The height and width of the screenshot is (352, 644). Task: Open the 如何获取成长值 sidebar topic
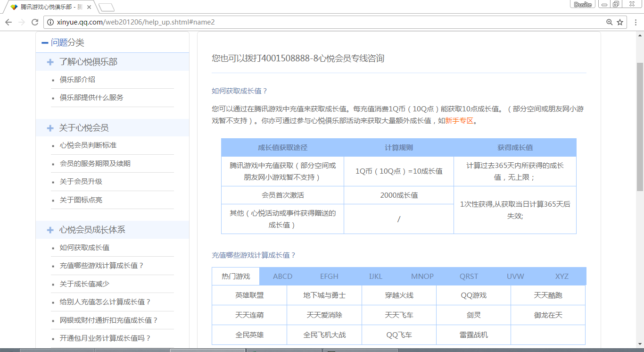coord(84,248)
